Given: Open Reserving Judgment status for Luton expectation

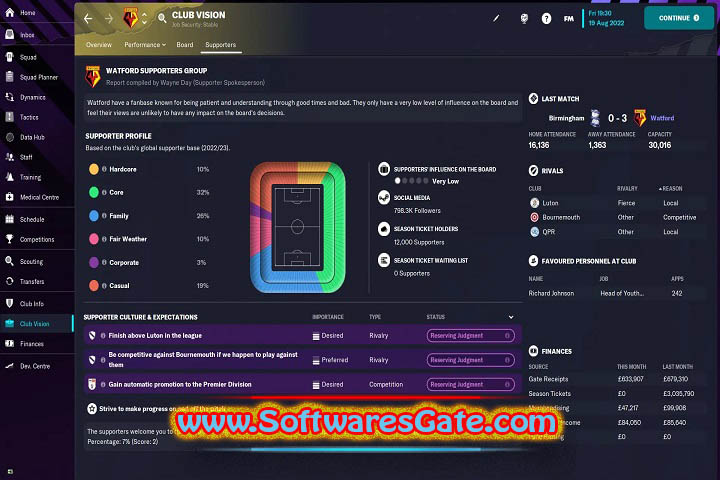Looking at the screenshot, I should (470, 336).
